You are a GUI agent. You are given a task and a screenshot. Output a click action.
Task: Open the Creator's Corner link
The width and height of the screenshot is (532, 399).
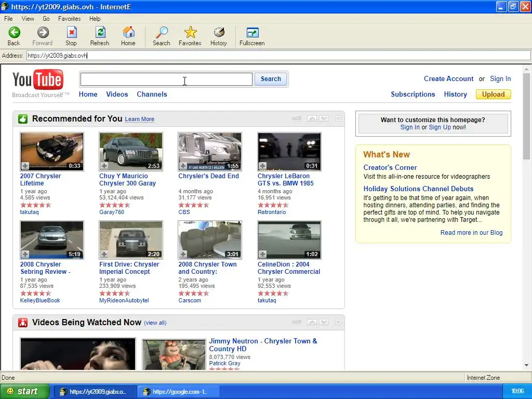[x=390, y=167]
